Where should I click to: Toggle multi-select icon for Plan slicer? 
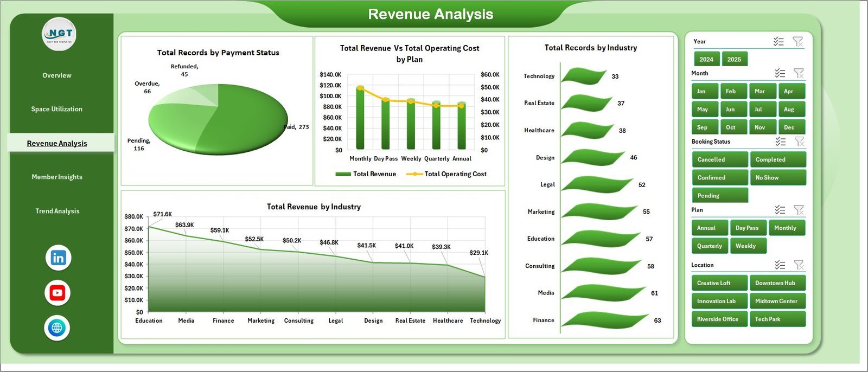(x=780, y=210)
